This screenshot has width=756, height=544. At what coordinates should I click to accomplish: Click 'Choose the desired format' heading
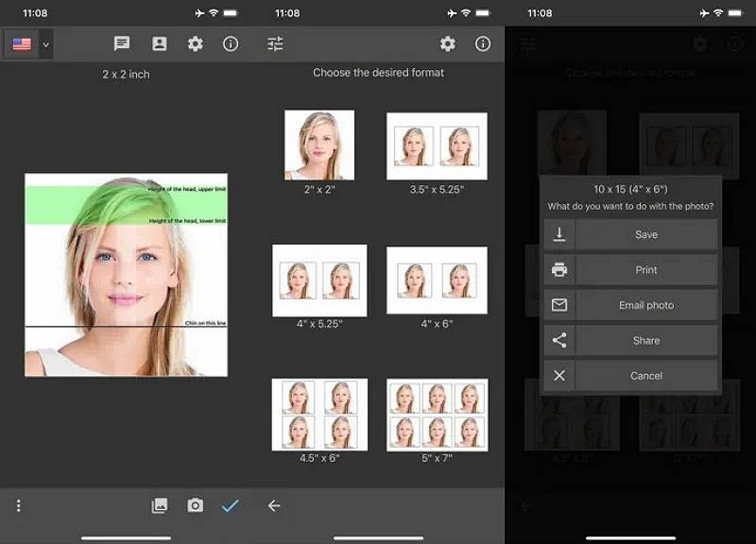pyautogui.click(x=379, y=73)
